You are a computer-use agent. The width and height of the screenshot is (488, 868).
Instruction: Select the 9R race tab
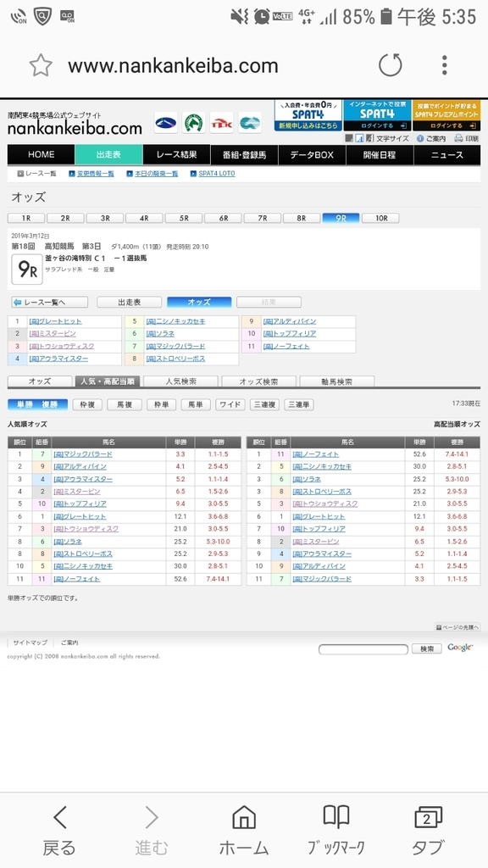click(x=341, y=218)
